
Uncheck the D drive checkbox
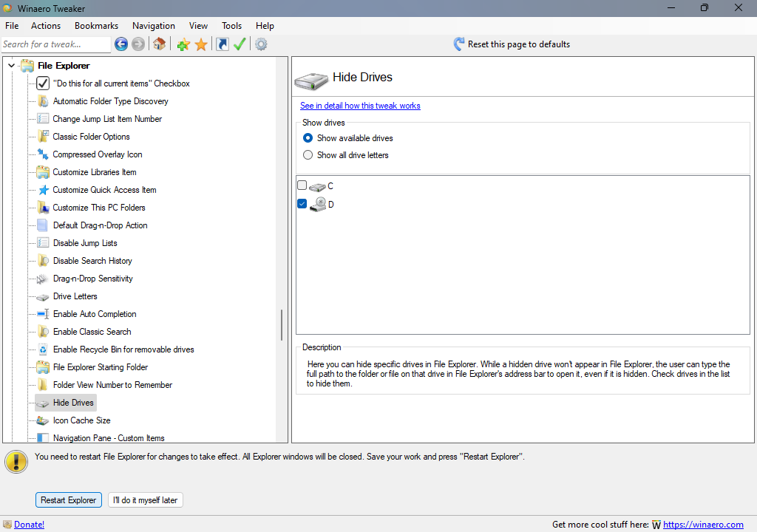click(302, 204)
